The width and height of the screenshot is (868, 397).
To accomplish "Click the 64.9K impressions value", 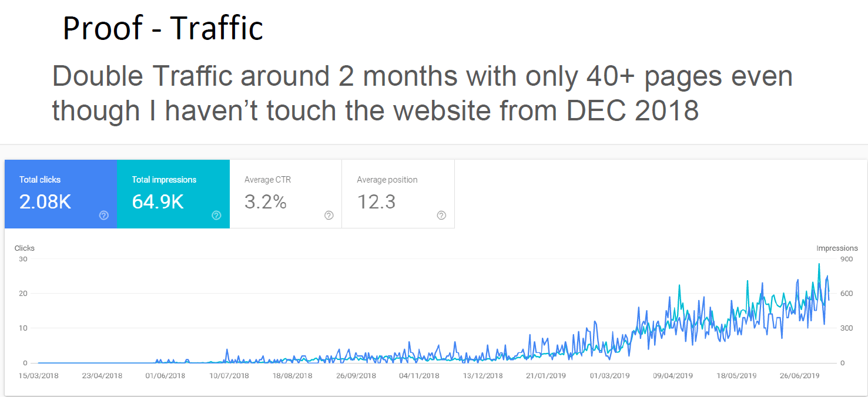I will click(x=157, y=202).
